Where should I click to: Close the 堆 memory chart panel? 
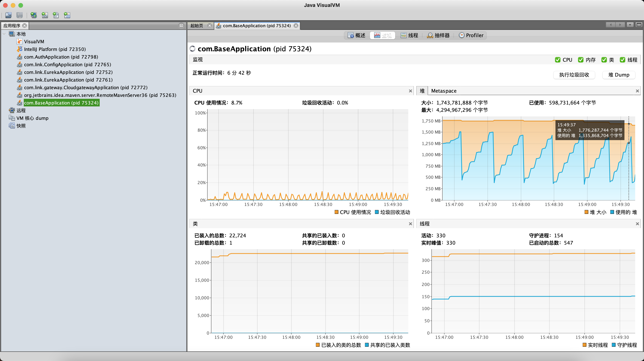tap(637, 91)
